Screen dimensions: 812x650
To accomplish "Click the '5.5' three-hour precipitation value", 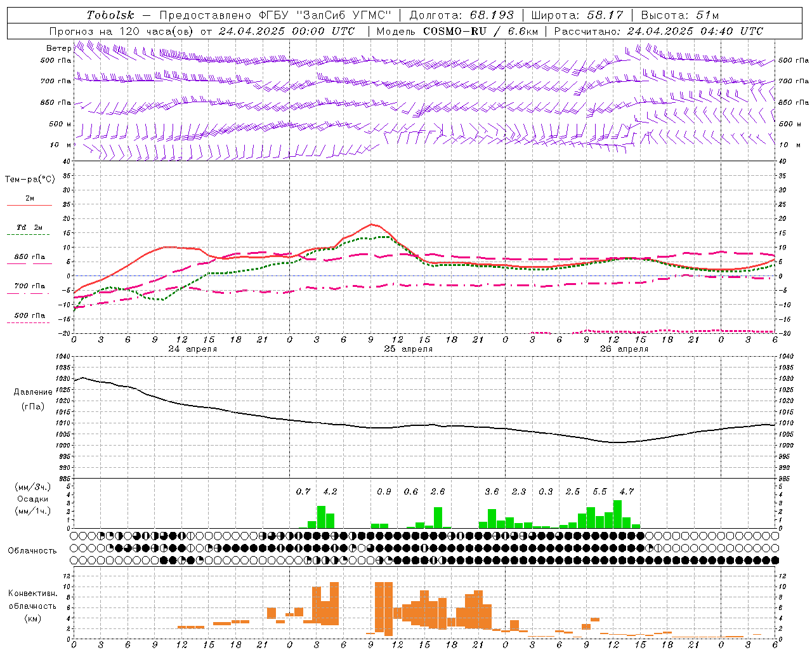I will pyautogui.click(x=599, y=491).
